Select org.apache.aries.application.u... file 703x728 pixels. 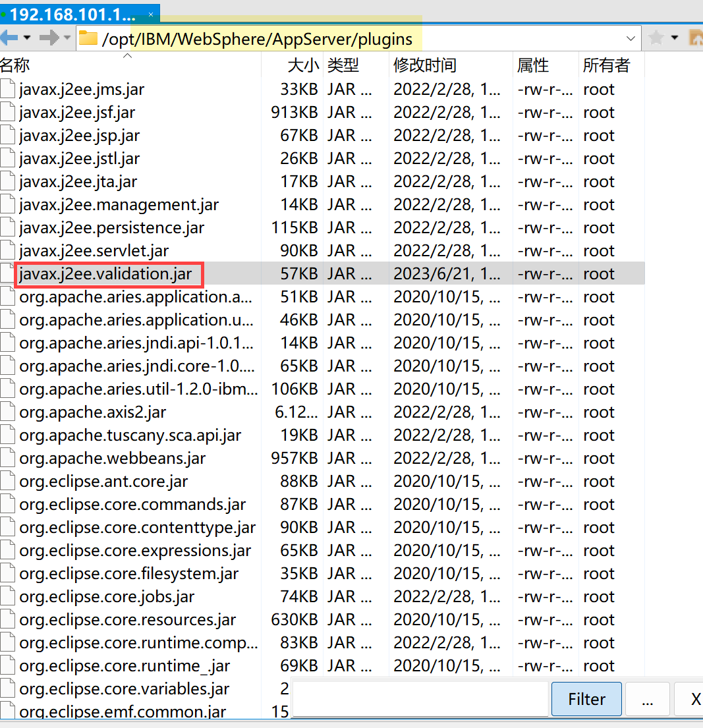(136, 320)
